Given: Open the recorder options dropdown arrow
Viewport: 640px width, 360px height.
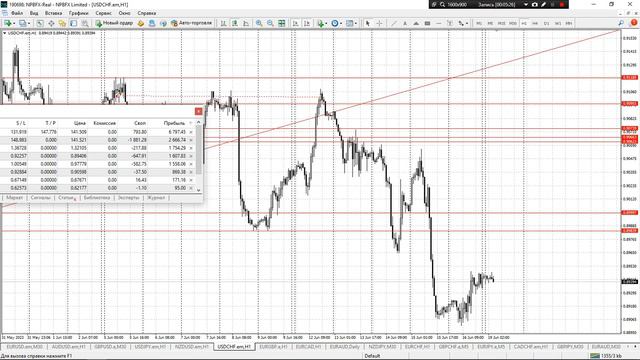Looking at the screenshot, I should point(526,4).
